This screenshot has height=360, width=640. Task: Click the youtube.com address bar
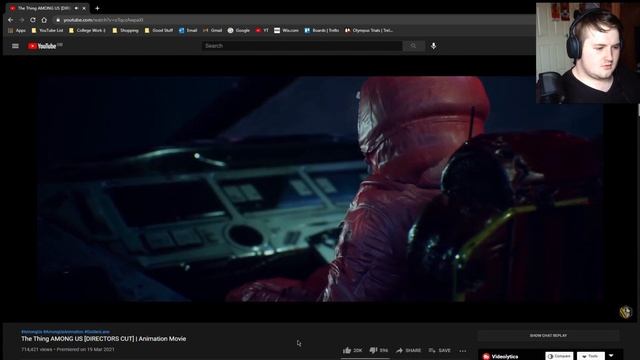[103, 20]
